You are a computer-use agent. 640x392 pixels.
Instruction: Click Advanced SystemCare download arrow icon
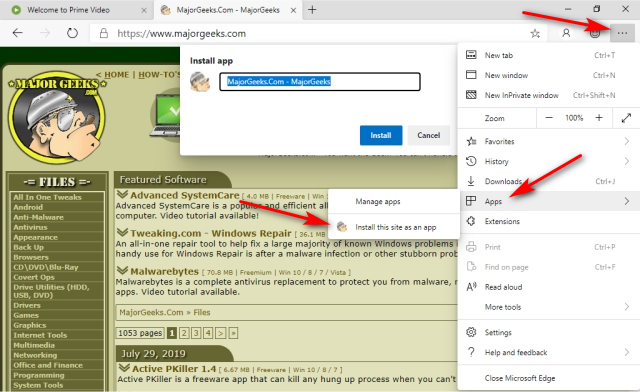(122, 194)
